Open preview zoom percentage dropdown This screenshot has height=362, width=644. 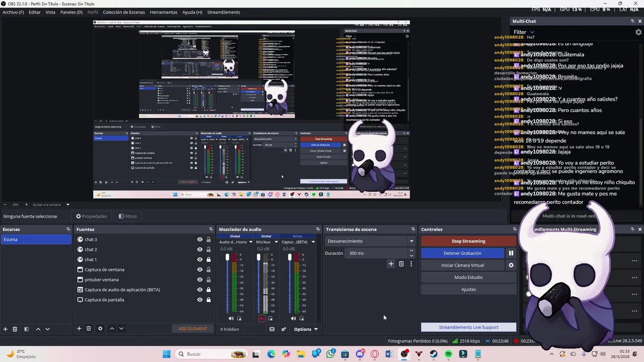16,205
